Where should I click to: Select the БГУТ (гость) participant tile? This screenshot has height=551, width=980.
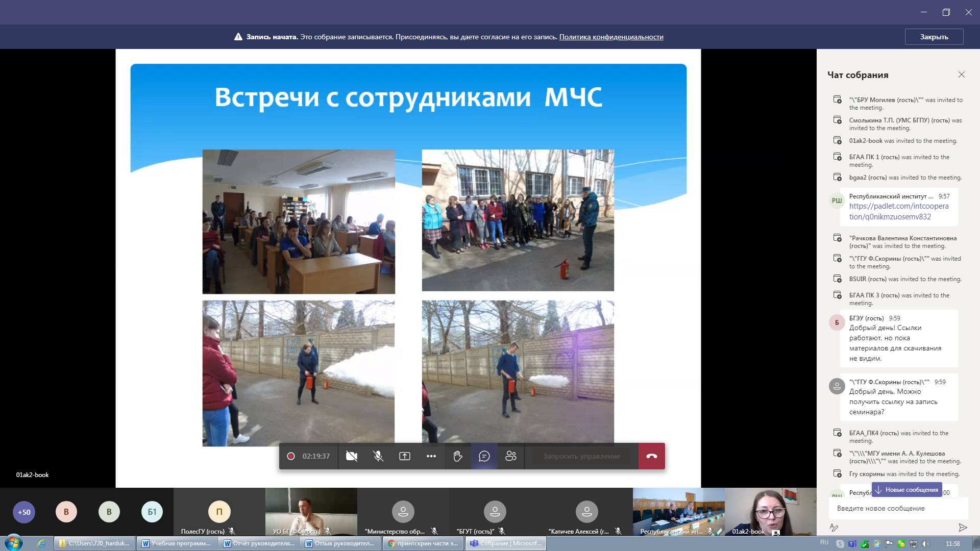click(495, 512)
